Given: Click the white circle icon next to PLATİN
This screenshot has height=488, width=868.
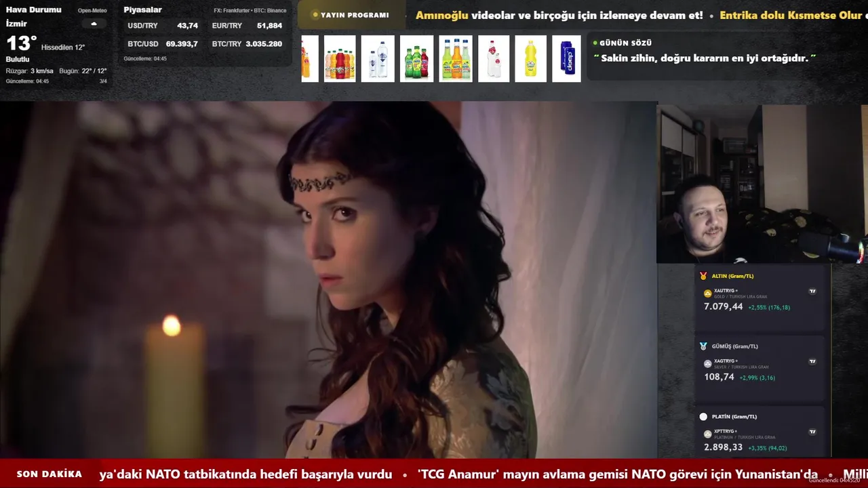Looking at the screenshot, I should [703, 417].
